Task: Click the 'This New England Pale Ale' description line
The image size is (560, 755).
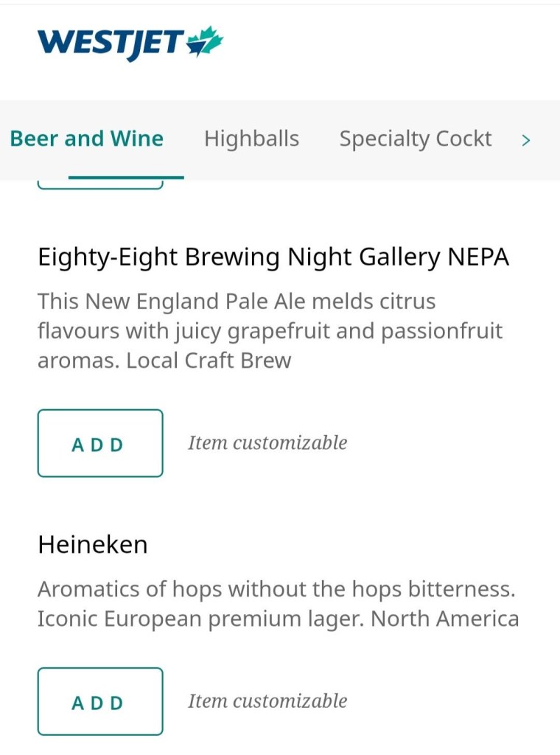Action: point(237,302)
